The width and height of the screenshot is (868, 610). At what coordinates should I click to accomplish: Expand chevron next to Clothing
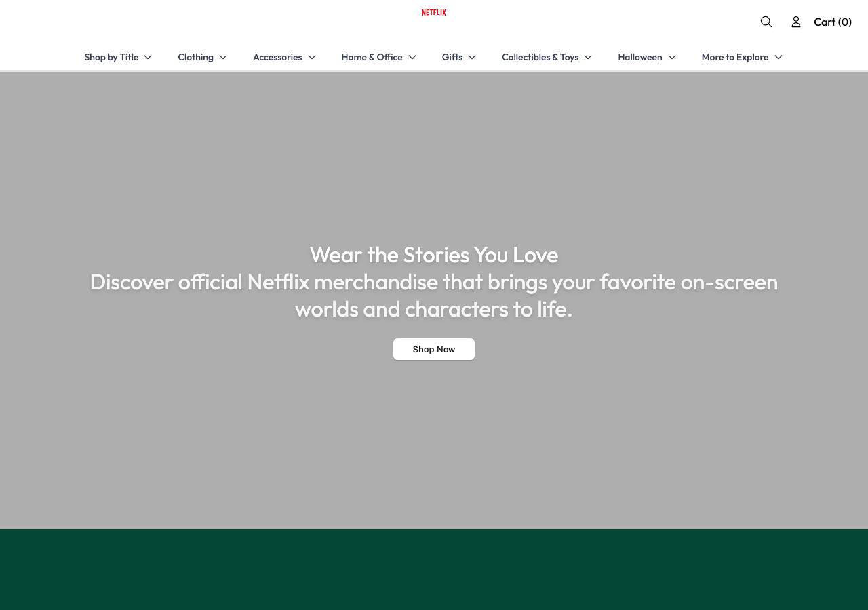[223, 57]
